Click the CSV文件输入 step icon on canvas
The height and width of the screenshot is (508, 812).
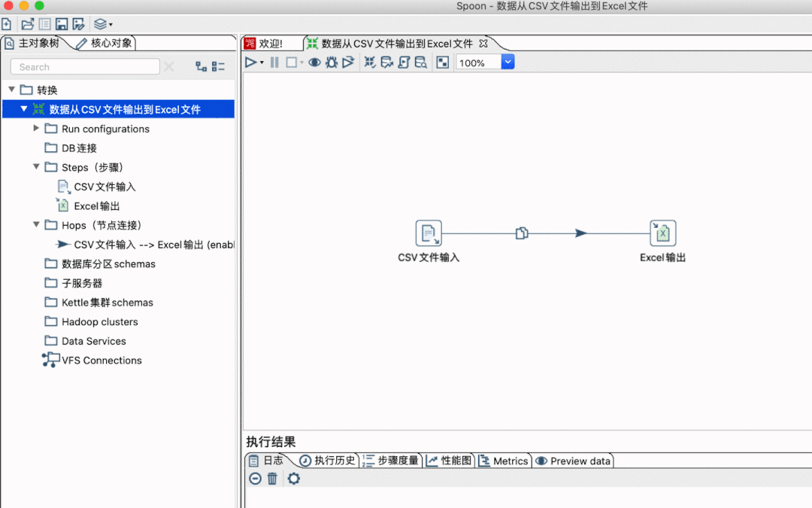(429, 233)
